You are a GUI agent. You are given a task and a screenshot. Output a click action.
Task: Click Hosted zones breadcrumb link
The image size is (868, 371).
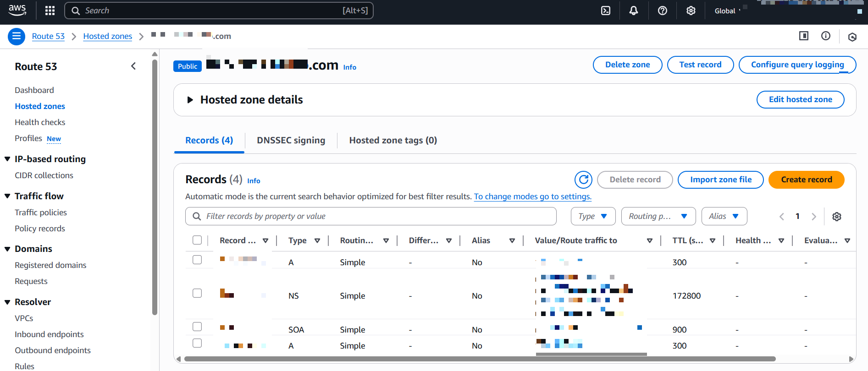[x=108, y=36]
